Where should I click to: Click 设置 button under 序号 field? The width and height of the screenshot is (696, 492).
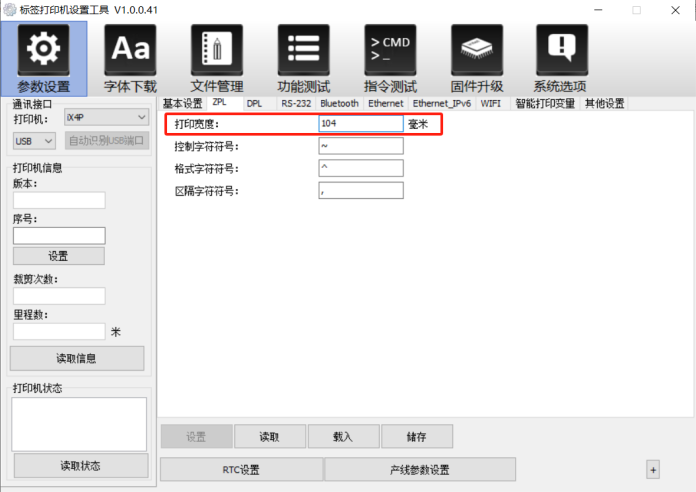click(59, 256)
